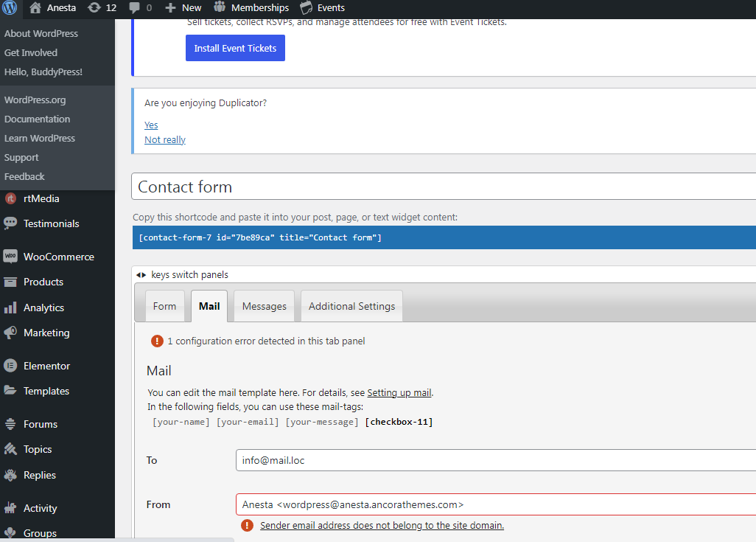The width and height of the screenshot is (756, 542).
Task: Open the Messages tab
Action: (265, 306)
